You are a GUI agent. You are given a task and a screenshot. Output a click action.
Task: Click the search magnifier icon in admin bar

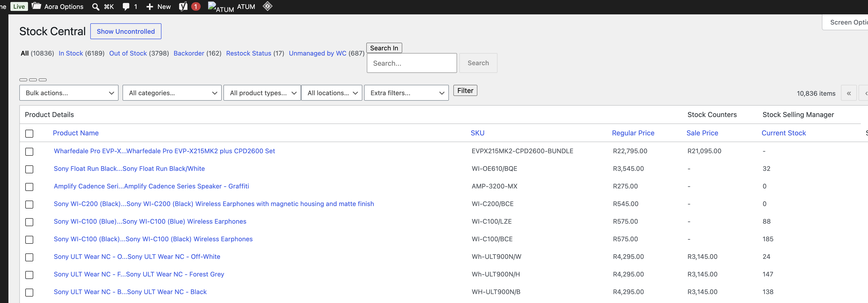click(x=96, y=7)
